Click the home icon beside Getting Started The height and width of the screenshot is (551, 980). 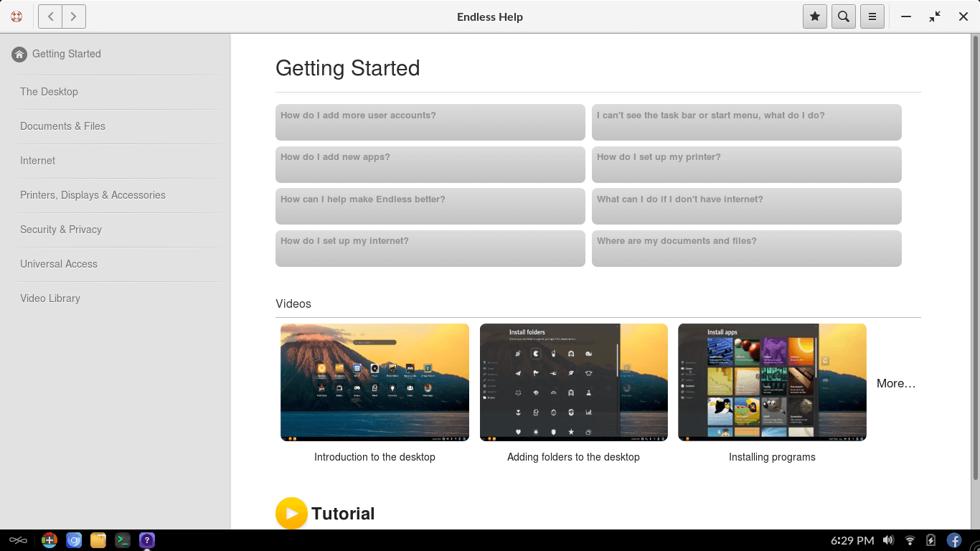click(x=19, y=55)
